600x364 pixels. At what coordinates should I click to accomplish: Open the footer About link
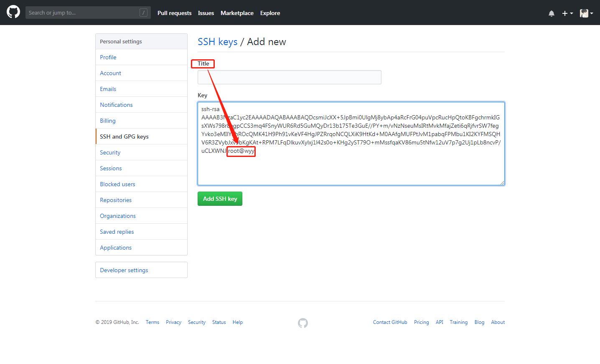[x=498, y=322]
